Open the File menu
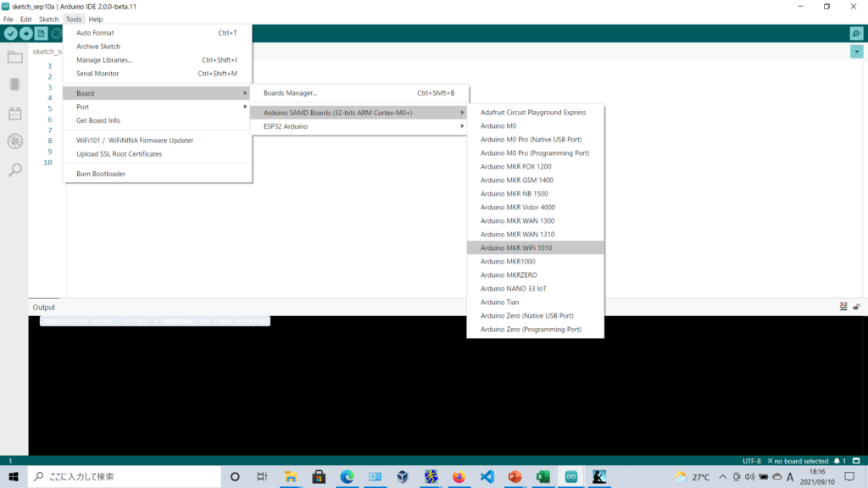The width and height of the screenshot is (868, 488). (8, 19)
